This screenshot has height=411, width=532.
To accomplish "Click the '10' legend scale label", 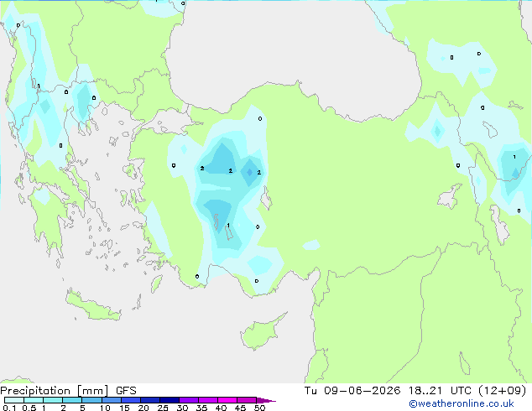I will click(x=105, y=408).
